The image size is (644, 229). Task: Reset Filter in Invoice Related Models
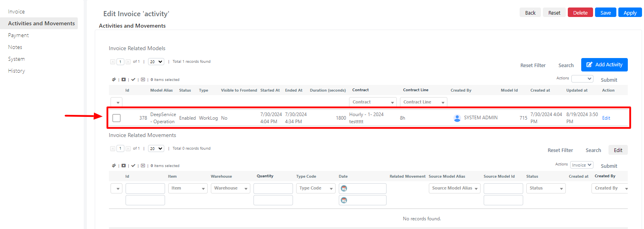[533, 66]
